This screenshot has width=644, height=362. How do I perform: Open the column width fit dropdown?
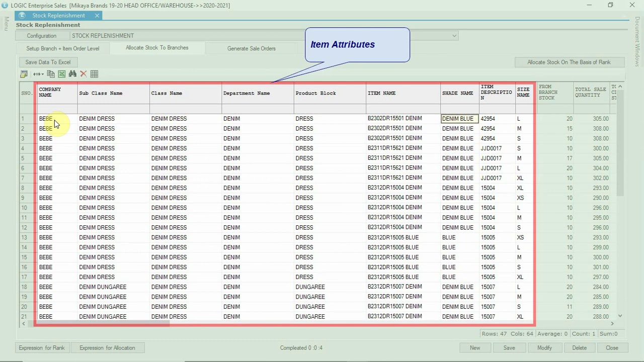38,74
